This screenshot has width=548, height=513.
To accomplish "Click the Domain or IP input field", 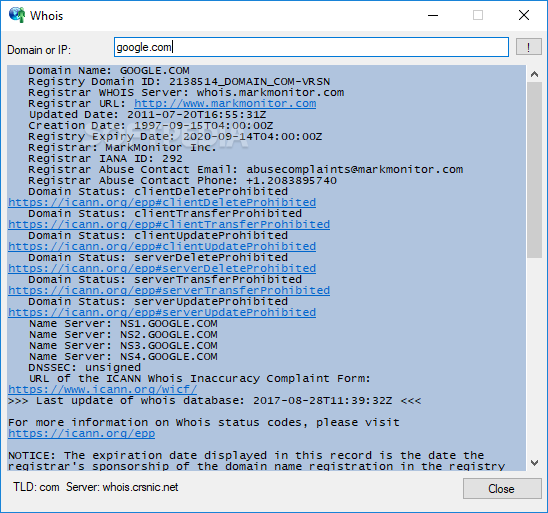I will (311, 47).
